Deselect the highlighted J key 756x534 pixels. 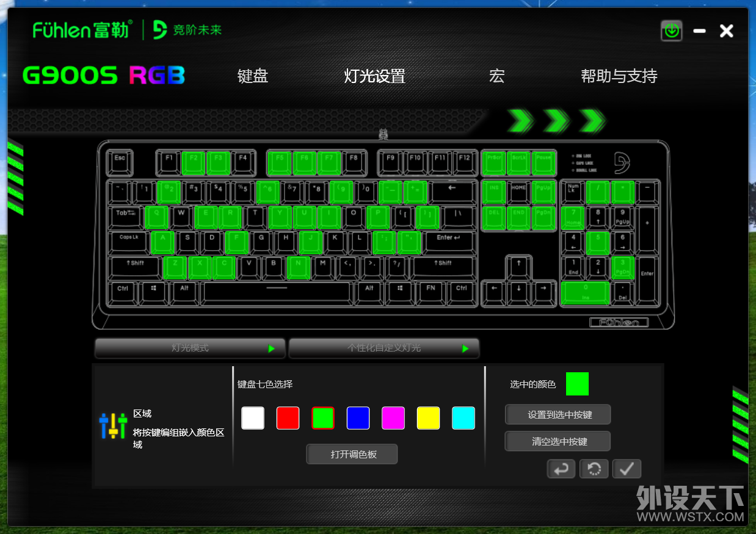point(310,242)
